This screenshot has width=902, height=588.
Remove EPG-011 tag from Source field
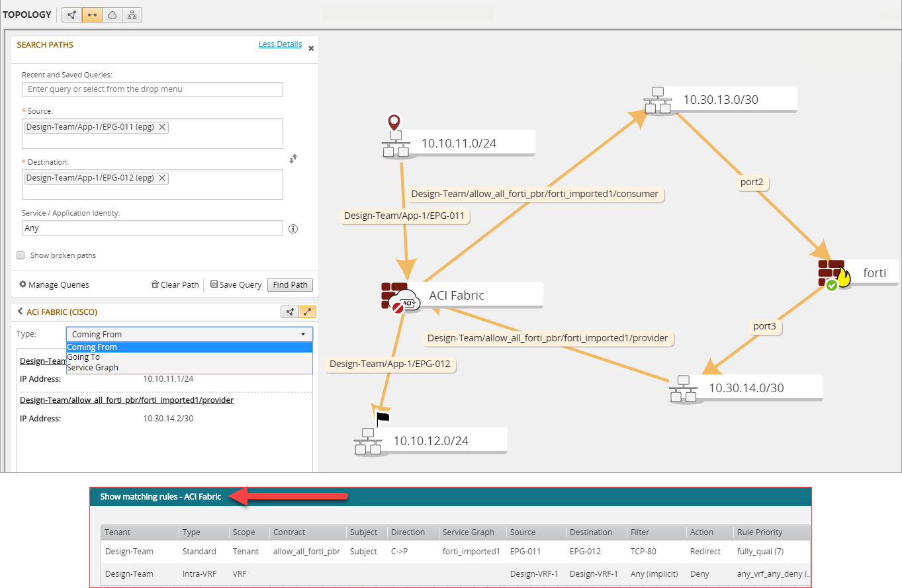pos(162,128)
